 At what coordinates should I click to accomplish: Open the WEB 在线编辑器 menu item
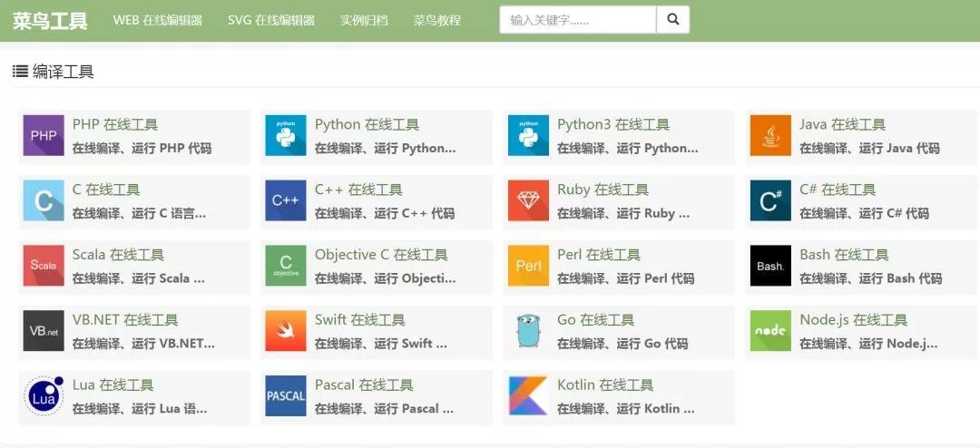click(158, 20)
